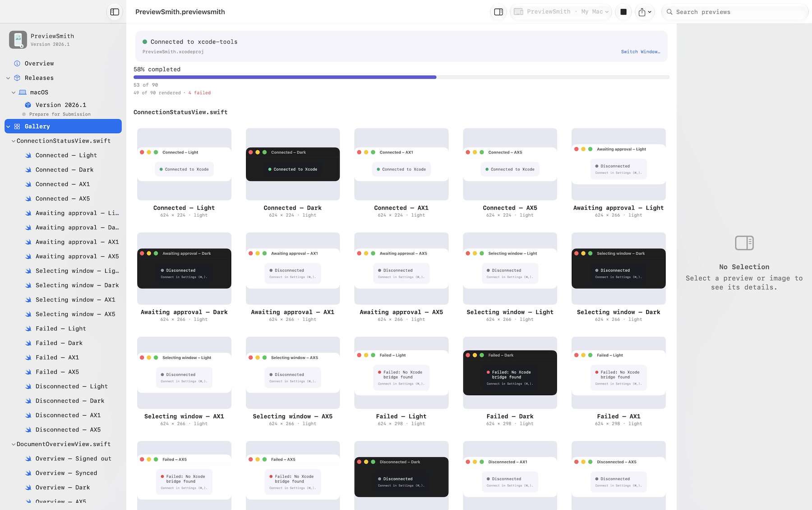Open the Connected – Light preview thumbnail
The height and width of the screenshot is (510, 812).
click(x=184, y=164)
